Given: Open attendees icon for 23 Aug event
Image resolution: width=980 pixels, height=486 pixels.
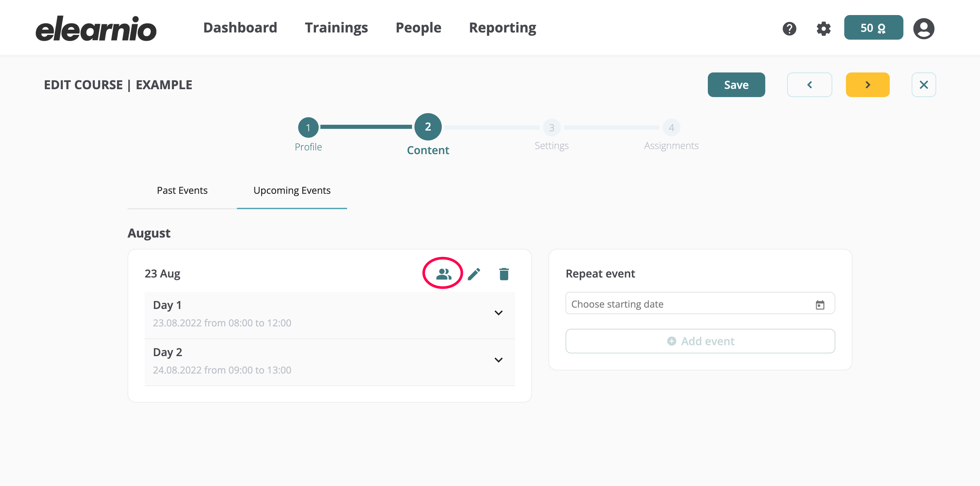Looking at the screenshot, I should (x=443, y=274).
